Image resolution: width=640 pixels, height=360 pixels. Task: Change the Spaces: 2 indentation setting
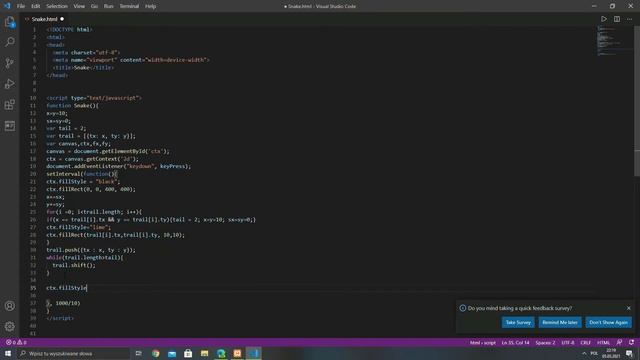pyautogui.click(x=545, y=342)
